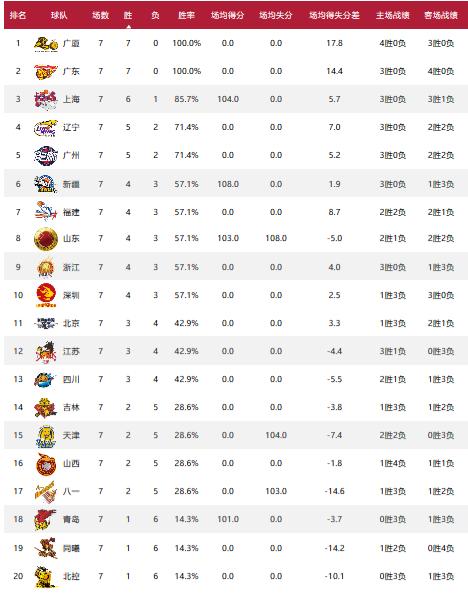Sort by 场均得分 column header
The height and width of the screenshot is (613, 468).
228,15
